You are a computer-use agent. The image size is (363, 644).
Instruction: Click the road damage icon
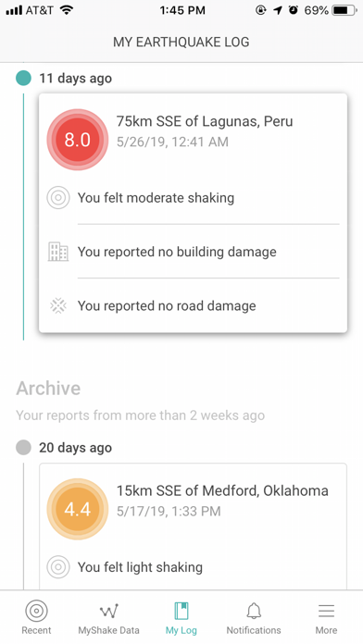tap(58, 305)
